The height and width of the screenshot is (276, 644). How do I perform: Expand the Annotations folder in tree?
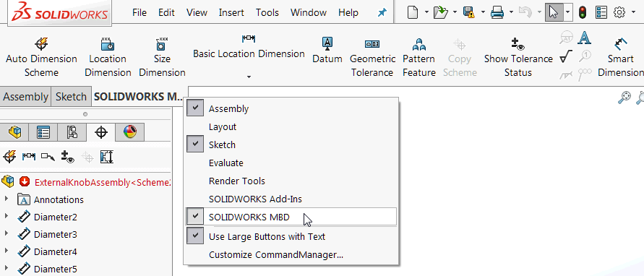pyautogui.click(x=7, y=199)
